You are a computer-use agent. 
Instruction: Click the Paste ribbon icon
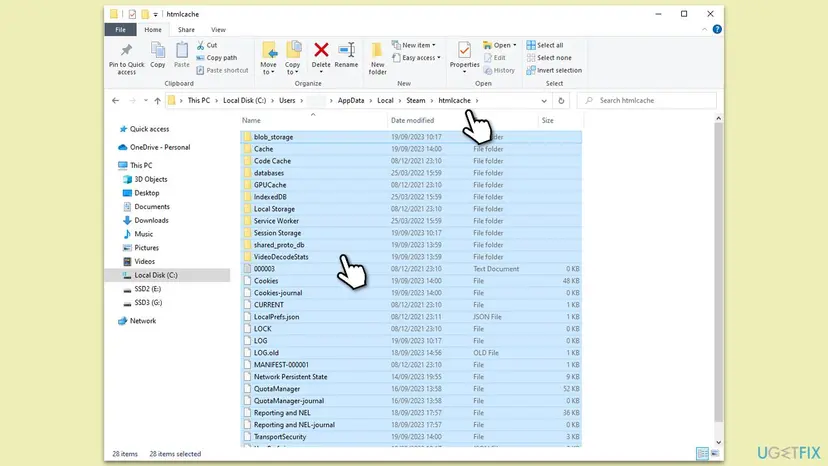pyautogui.click(x=182, y=55)
